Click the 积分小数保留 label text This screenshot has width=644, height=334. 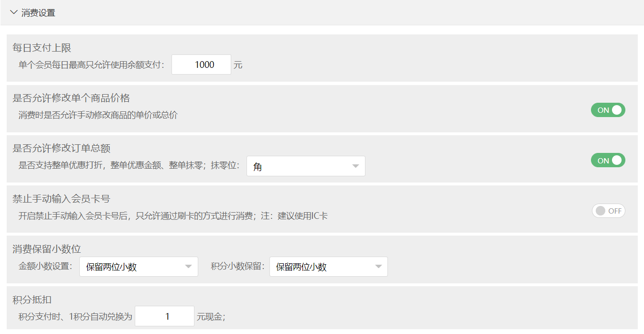coord(237,267)
